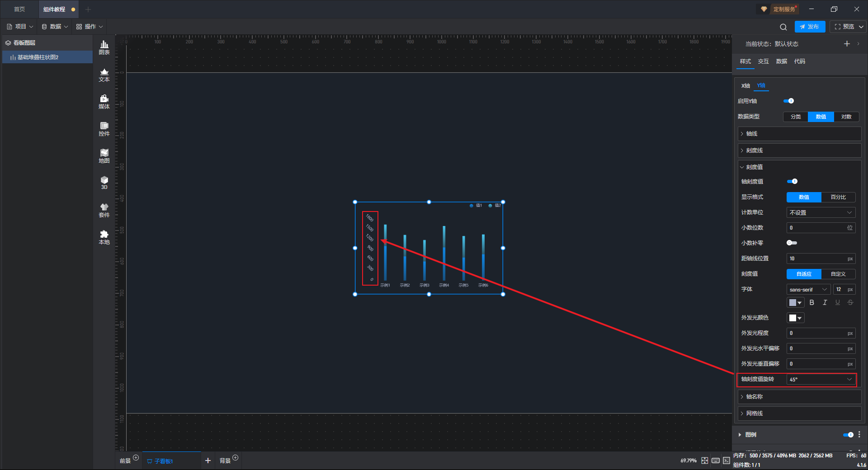Switch to the 首页 tab

point(19,9)
